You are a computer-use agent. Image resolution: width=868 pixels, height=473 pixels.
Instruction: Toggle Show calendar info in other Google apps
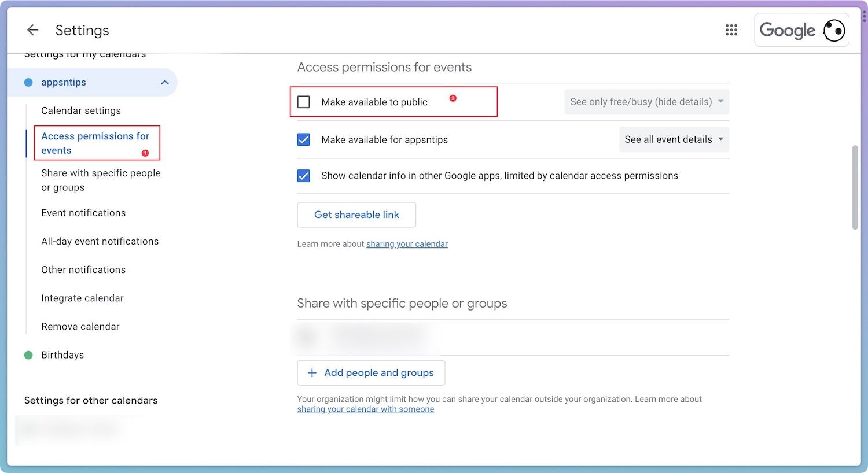coord(304,176)
